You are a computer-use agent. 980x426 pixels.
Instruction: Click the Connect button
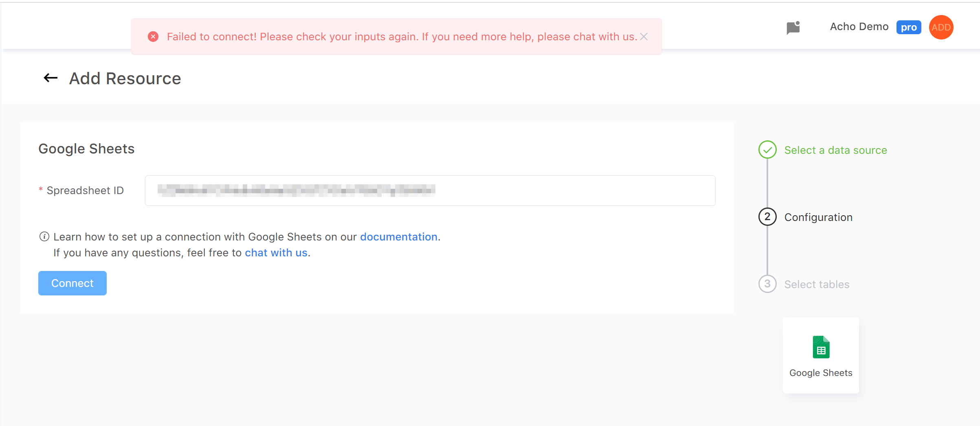[73, 283]
